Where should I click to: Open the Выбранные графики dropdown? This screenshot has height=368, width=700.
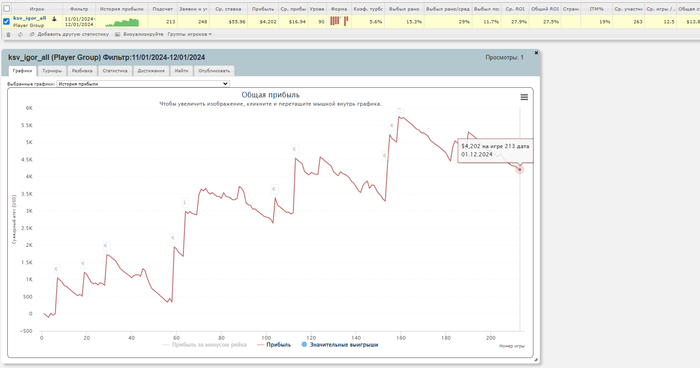coord(143,84)
